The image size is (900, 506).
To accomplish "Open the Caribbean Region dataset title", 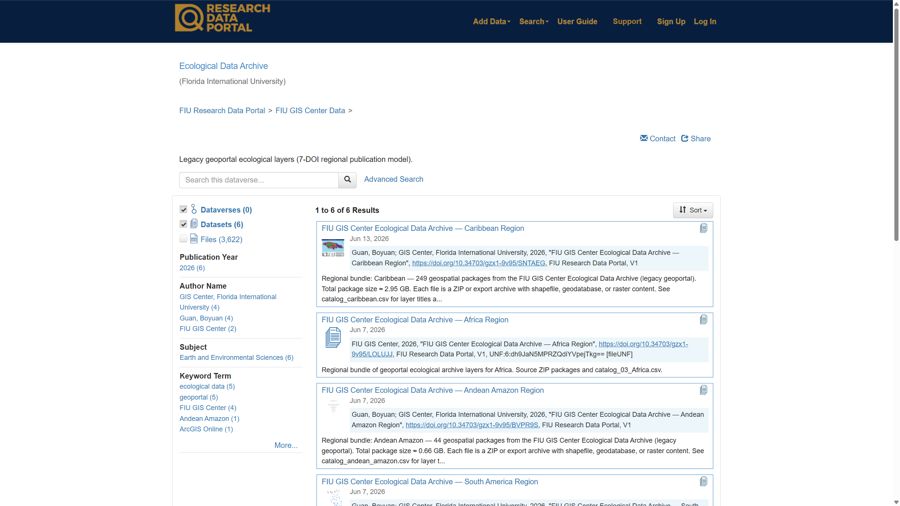I will 422,228.
